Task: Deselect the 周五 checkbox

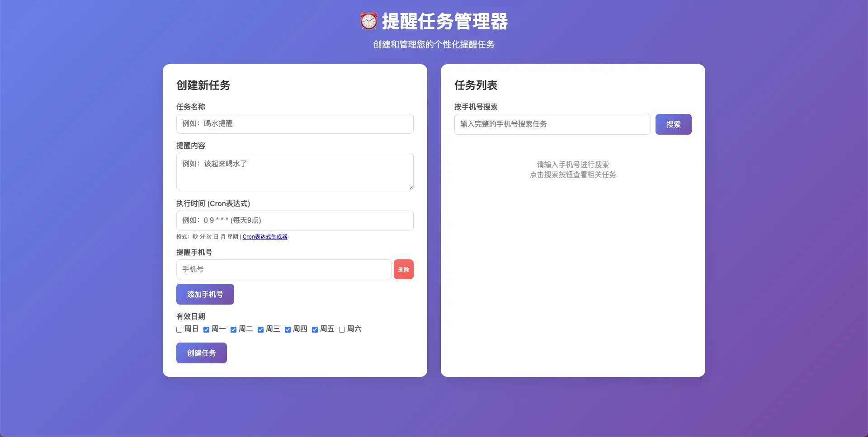Action: pos(315,329)
